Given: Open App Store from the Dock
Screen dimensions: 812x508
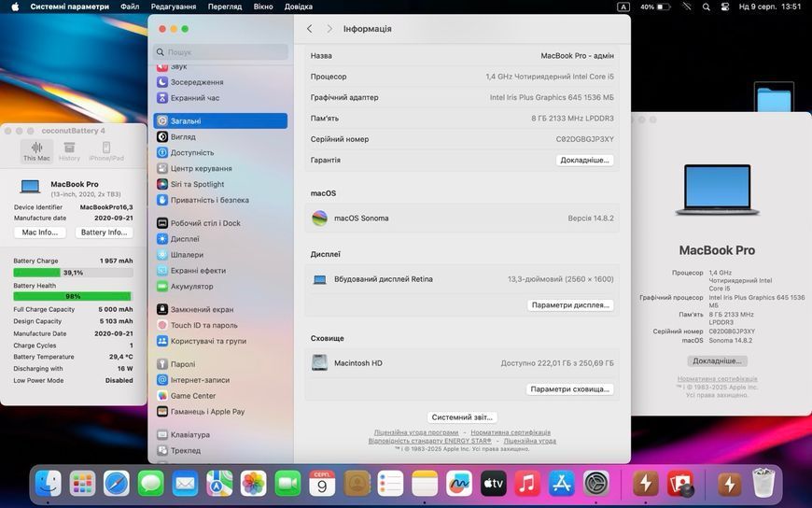Looking at the screenshot, I should coord(562,483).
